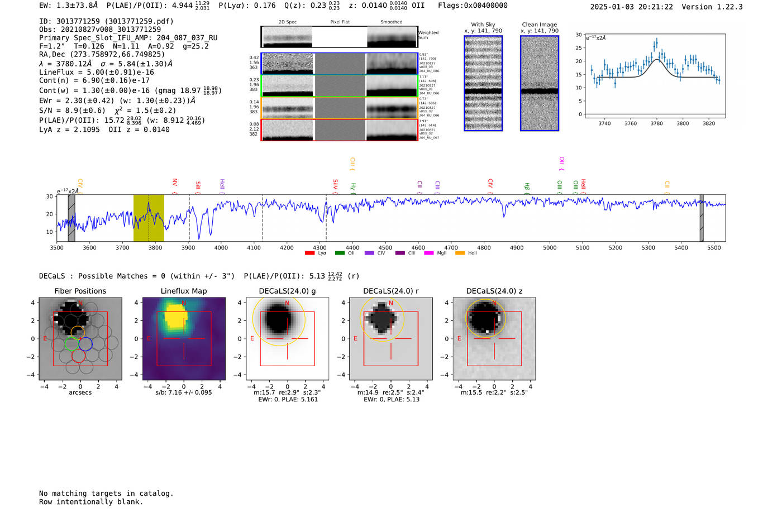Click the 'Cont(n) = 6.90(±0.16)e-17' line

click(x=94, y=80)
